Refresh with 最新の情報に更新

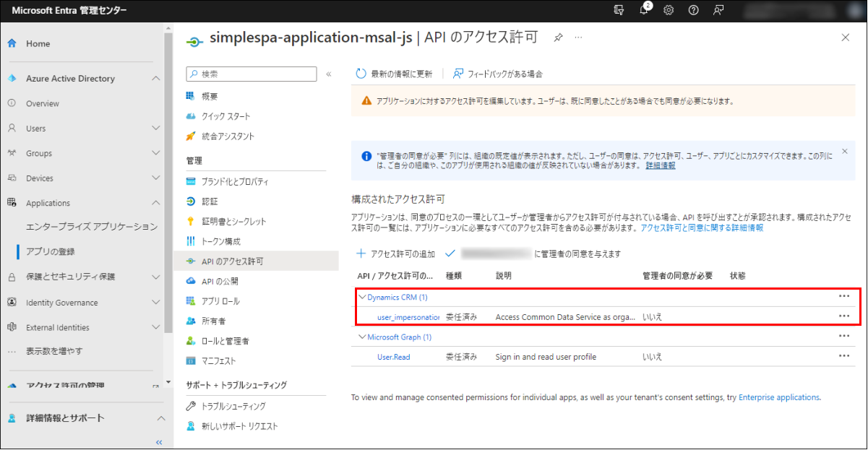[x=395, y=74]
